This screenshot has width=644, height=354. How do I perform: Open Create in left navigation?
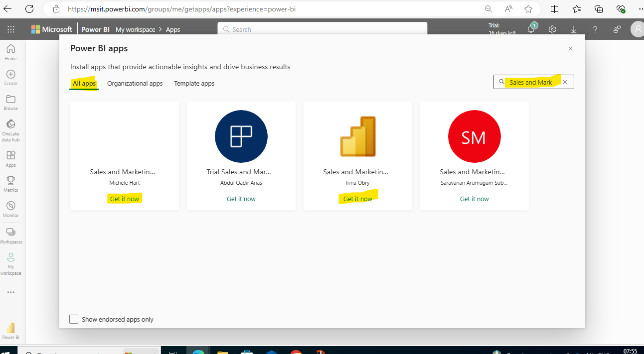pos(11,78)
